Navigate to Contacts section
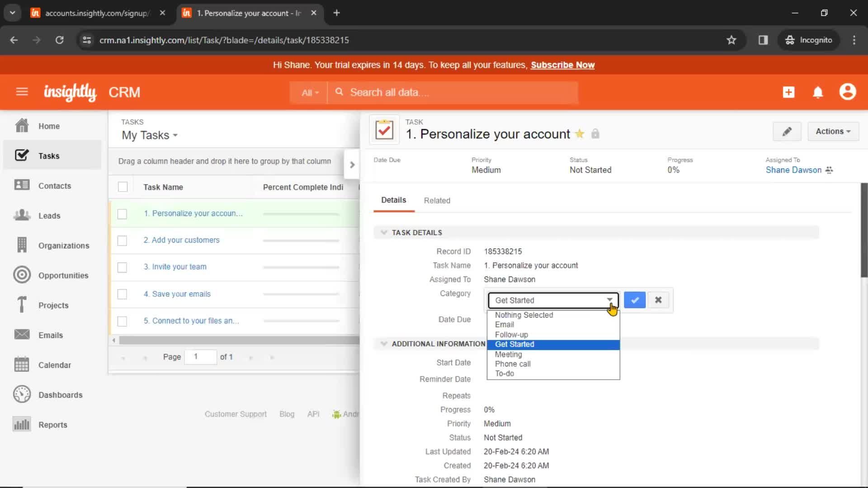The width and height of the screenshot is (868, 488). point(55,185)
